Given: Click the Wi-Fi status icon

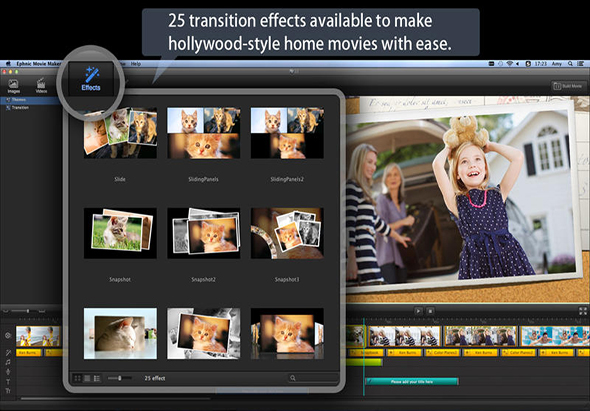Looking at the screenshot, I should point(510,64).
